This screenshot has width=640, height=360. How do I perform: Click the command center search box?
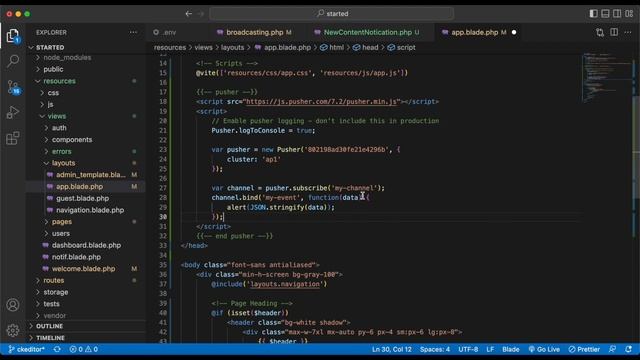pyautogui.click(x=331, y=13)
